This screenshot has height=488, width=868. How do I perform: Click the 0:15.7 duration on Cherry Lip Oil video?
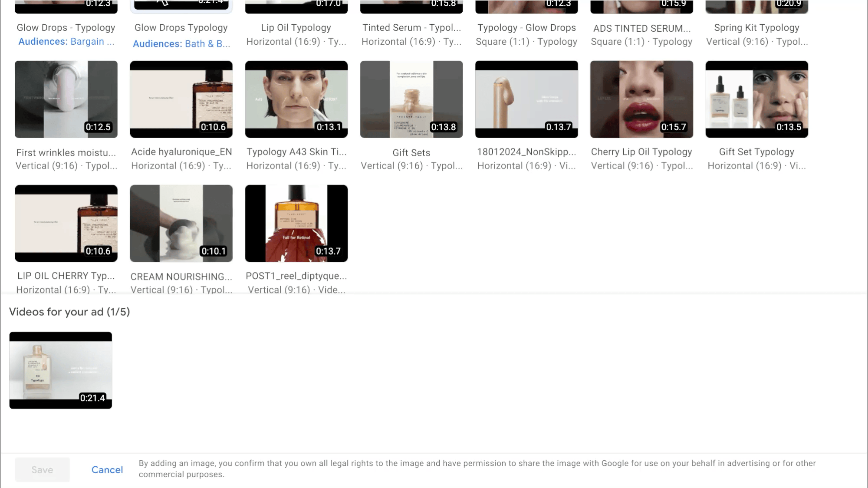click(674, 127)
